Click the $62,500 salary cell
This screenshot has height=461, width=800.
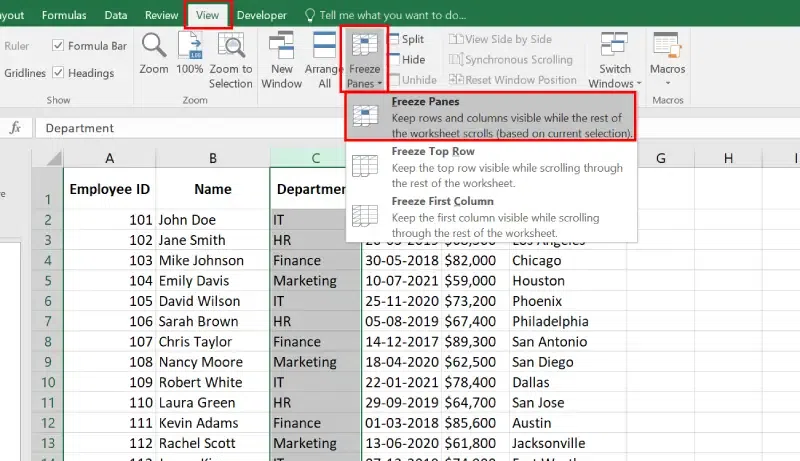(x=475, y=362)
